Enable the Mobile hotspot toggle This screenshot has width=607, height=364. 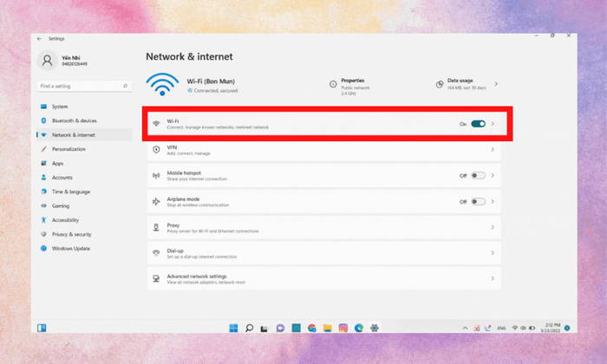point(478,176)
